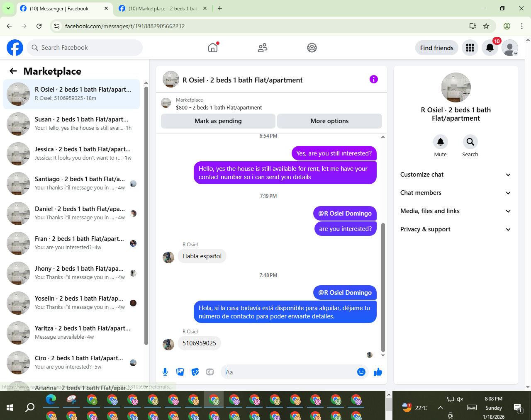This screenshot has width=531, height=420.
Task: Open the Groups icon in top navigation
Action: pyautogui.click(x=312, y=48)
